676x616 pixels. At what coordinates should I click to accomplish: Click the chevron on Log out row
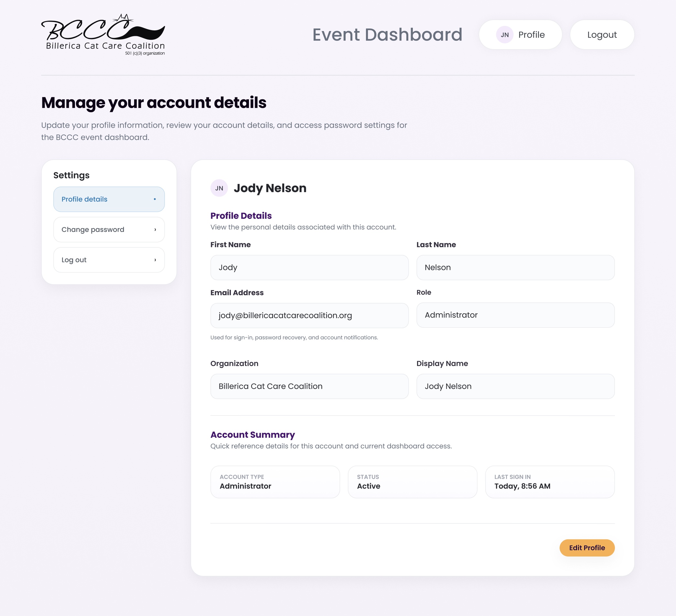(155, 260)
